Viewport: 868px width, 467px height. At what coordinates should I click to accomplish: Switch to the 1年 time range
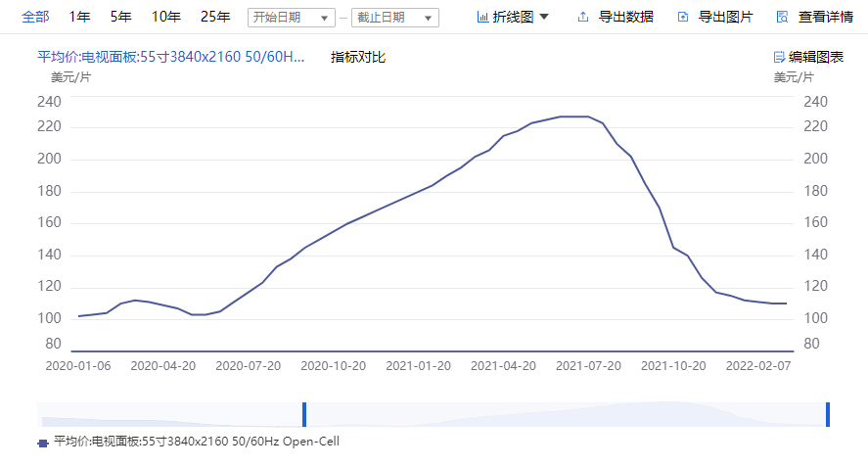80,17
